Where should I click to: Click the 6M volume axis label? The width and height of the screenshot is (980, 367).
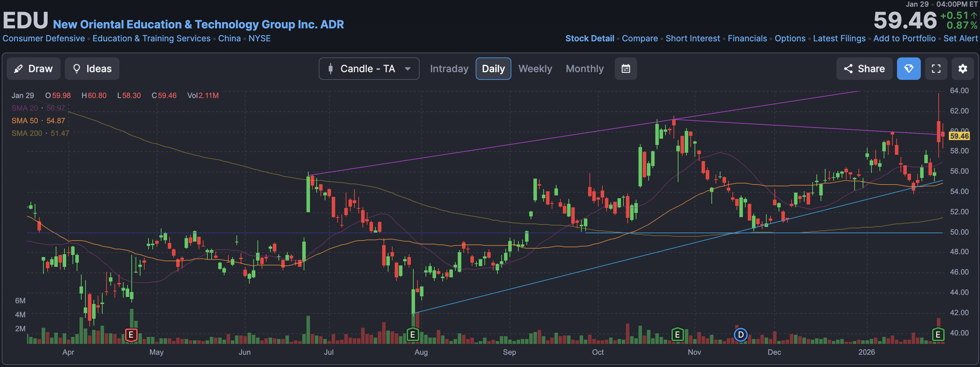[20, 300]
